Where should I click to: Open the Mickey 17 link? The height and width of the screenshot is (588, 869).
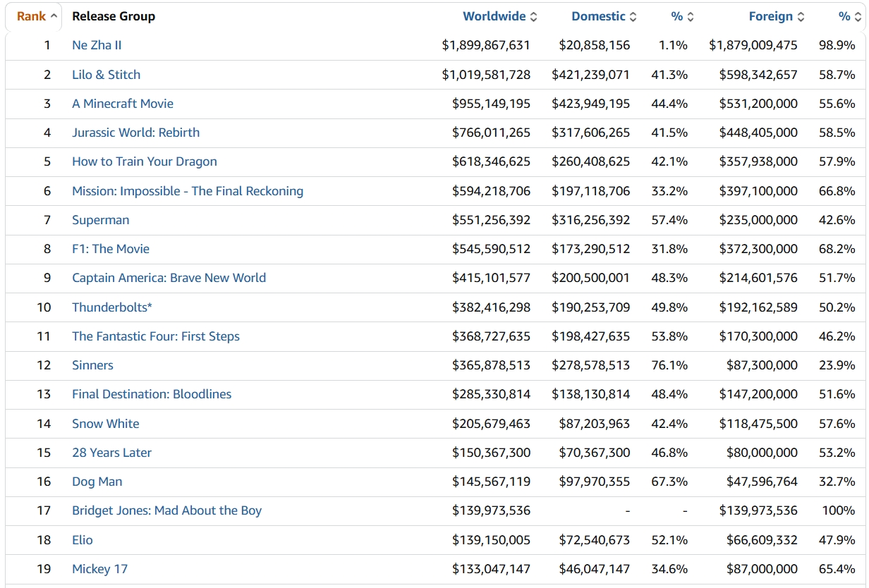tap(99, 569)
